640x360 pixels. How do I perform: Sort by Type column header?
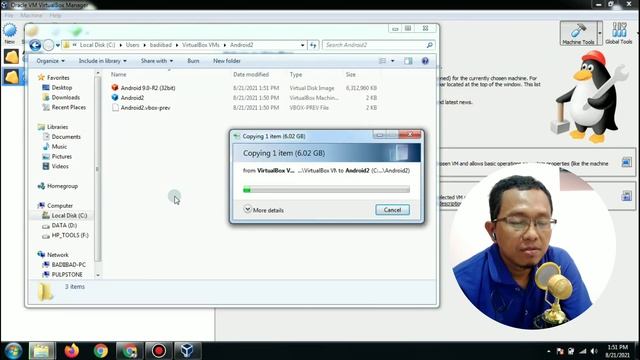pyautogui.click(x=296, y=74)
